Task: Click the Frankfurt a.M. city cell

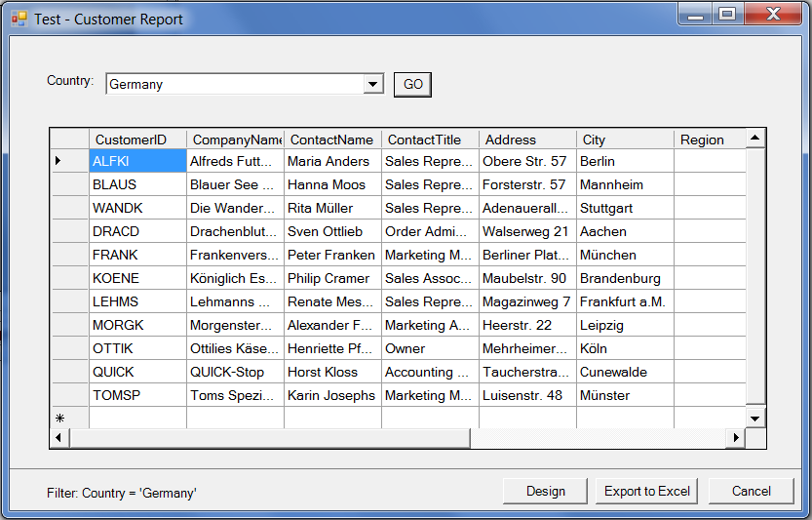Action: (625, 301)
